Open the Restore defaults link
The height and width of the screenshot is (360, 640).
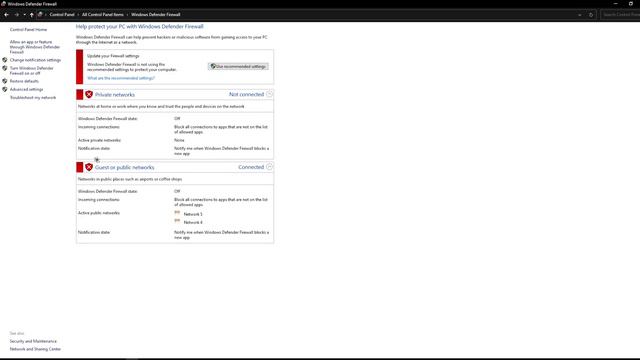[24, 81]
